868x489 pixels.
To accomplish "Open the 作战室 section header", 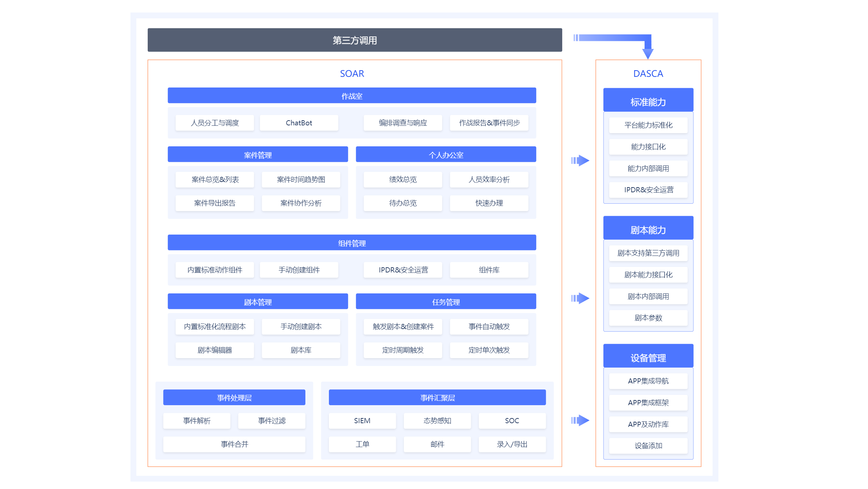I will click(x=352, y=96).
